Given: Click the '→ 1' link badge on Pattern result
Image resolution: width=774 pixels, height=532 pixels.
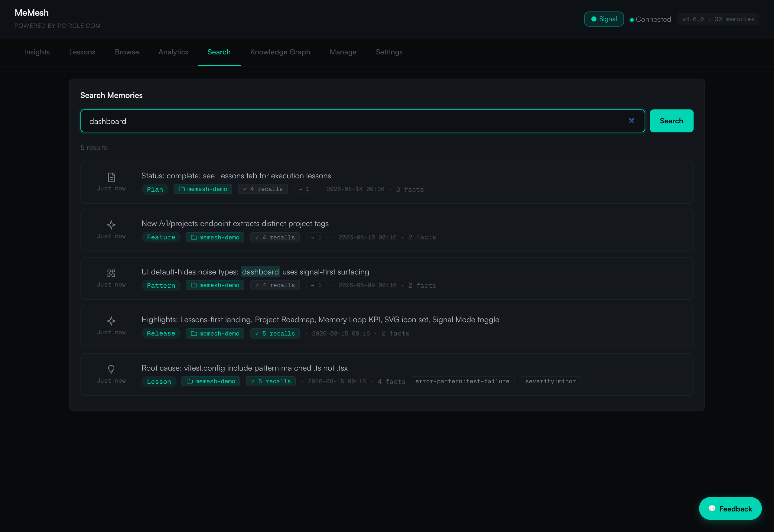Looking at the screenshot, I should point(316,285).
